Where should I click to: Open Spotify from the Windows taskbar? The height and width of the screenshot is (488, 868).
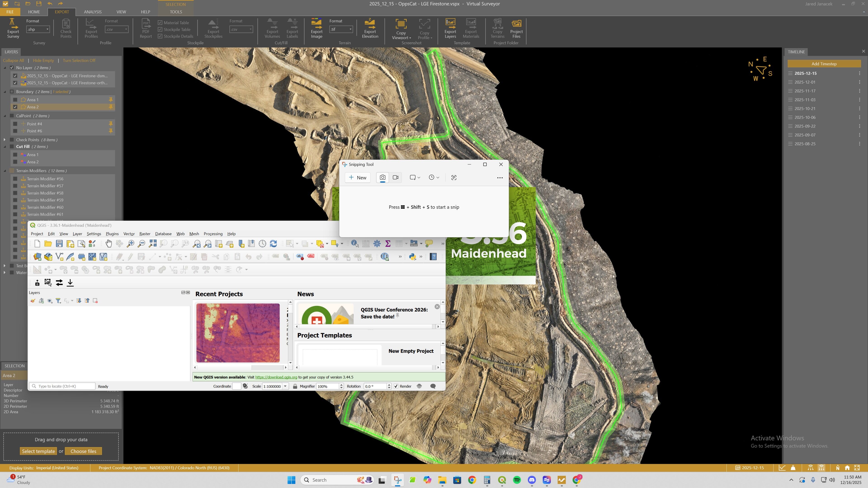click(x=517, y=480)
